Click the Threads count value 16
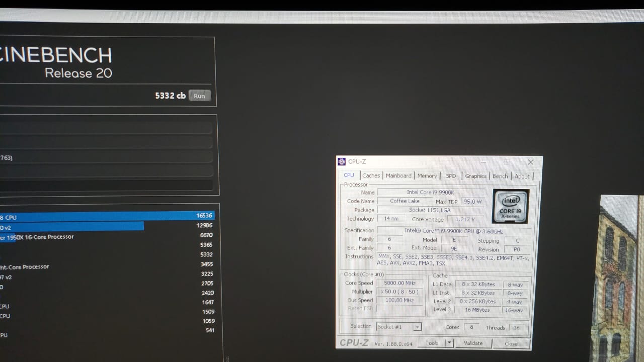This screenshot has width=644, height=362. click(516, 328)
